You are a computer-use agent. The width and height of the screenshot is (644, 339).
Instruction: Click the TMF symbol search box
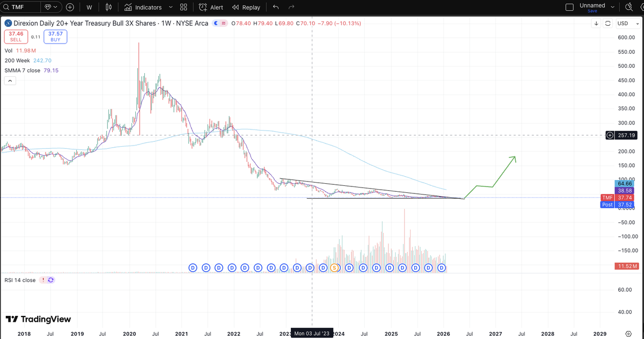pos(20,8)
